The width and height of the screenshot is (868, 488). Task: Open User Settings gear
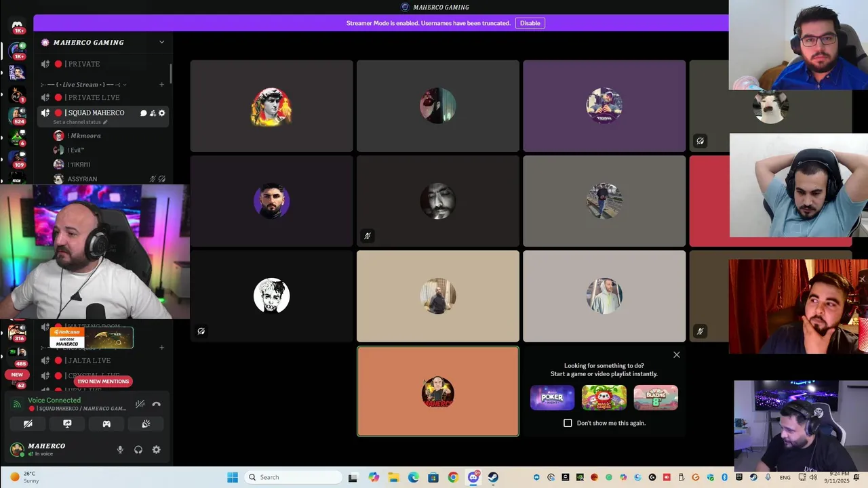(x=157, y=449)
